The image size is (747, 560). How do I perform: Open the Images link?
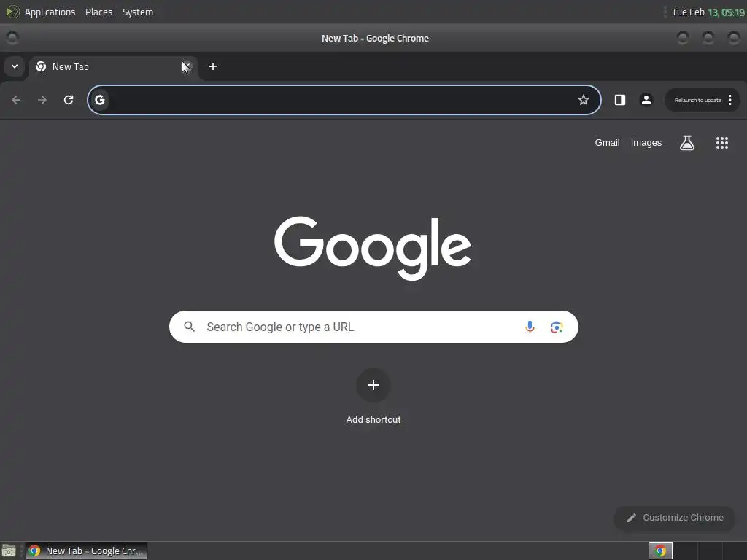point(646,143)
